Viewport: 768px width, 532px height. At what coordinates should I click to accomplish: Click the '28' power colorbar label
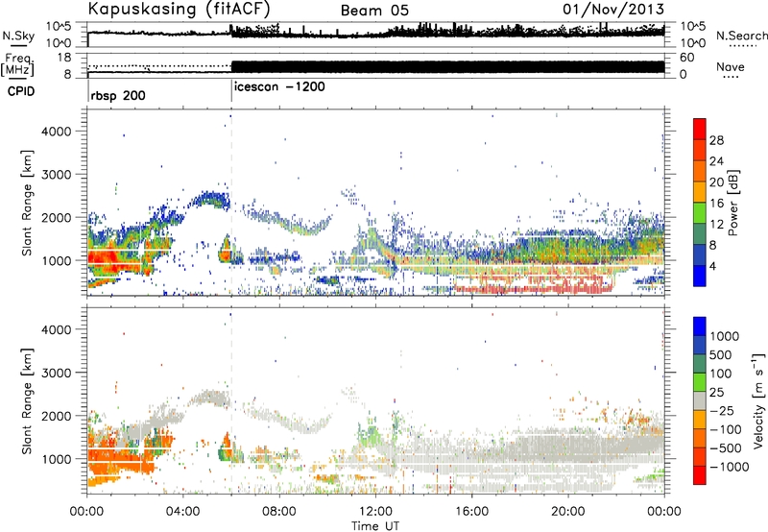[716, 140]
